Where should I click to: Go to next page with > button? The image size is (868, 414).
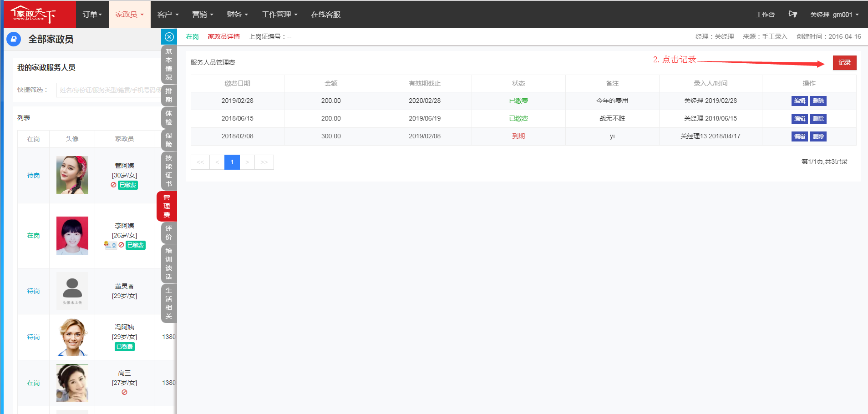click(x=247, y=162)
